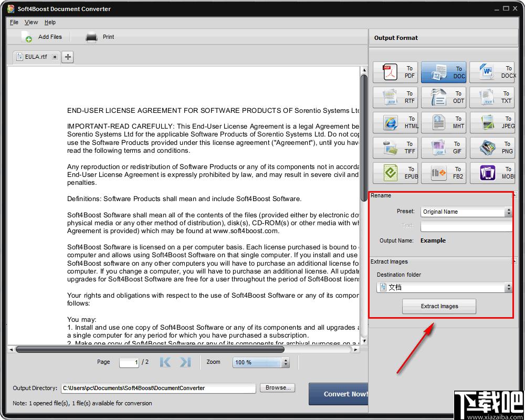Pick the To MHT output format
The width and height of the screenshot is (525, 420).
click(x=444, y=122)
